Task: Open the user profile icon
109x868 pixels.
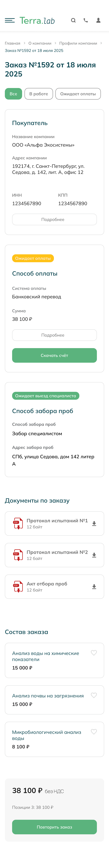Action: (x=98, y=20)
